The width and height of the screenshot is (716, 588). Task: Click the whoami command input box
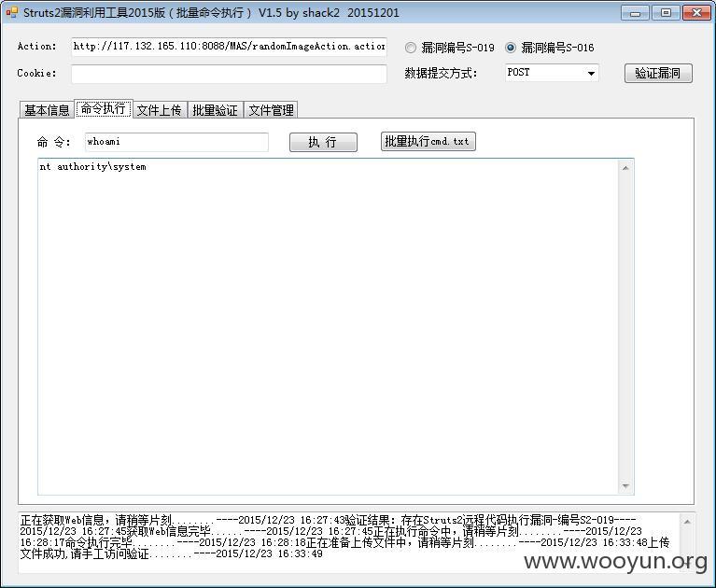(176, 142)
